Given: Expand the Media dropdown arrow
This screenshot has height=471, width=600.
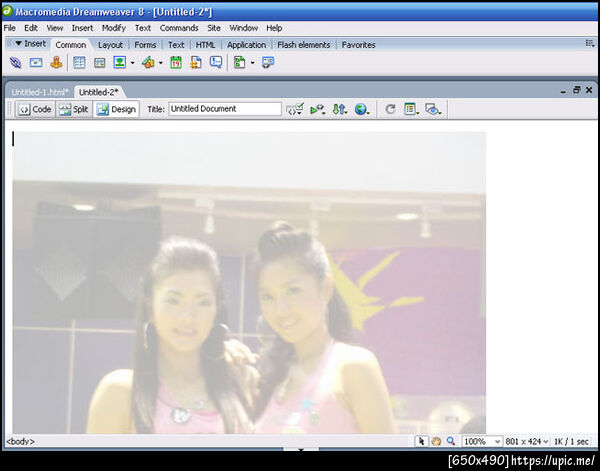Looking at the screenshot, I should click(x=161, y=63).
